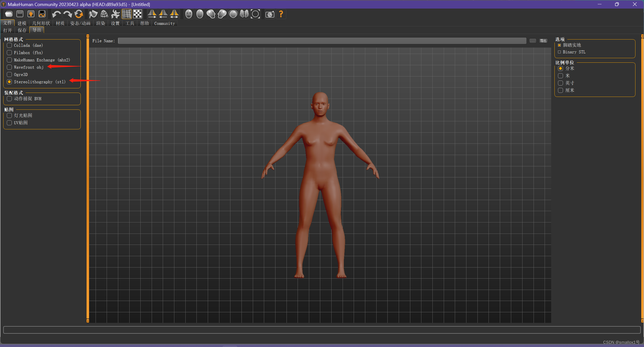Select Stereolithography (stl) format
644x347 pixels.
pyautogui.click(x=36, y=82)
